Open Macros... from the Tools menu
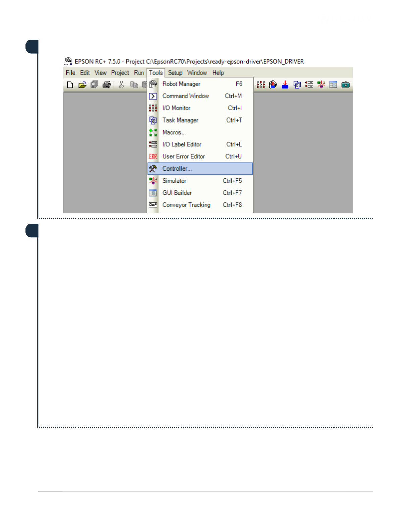 200,132
